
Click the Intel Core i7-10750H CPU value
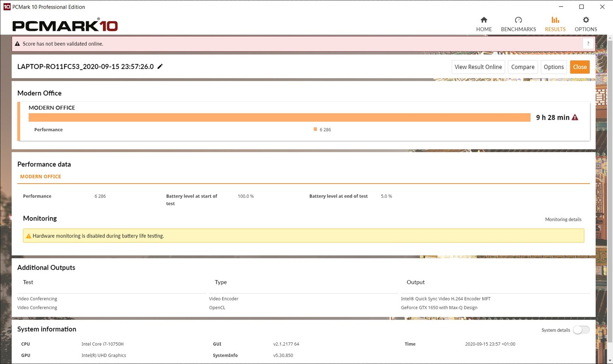tap(102, 344)
